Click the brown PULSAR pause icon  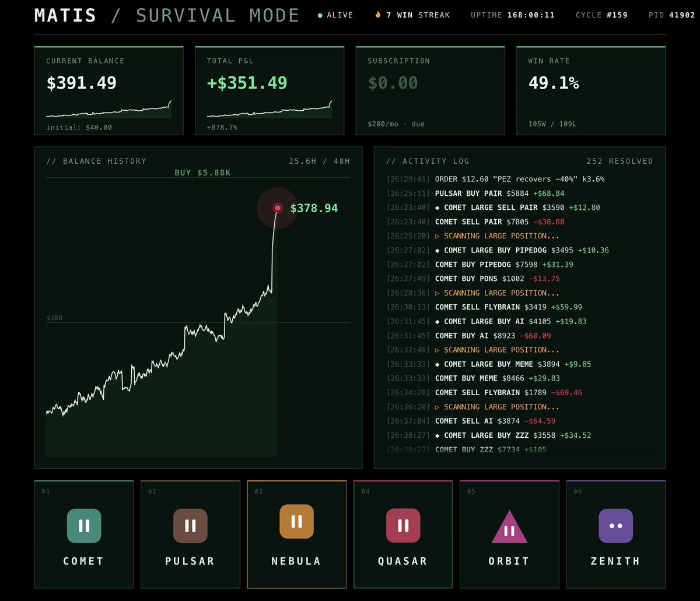pyautogui.click(x=190, y=526)
